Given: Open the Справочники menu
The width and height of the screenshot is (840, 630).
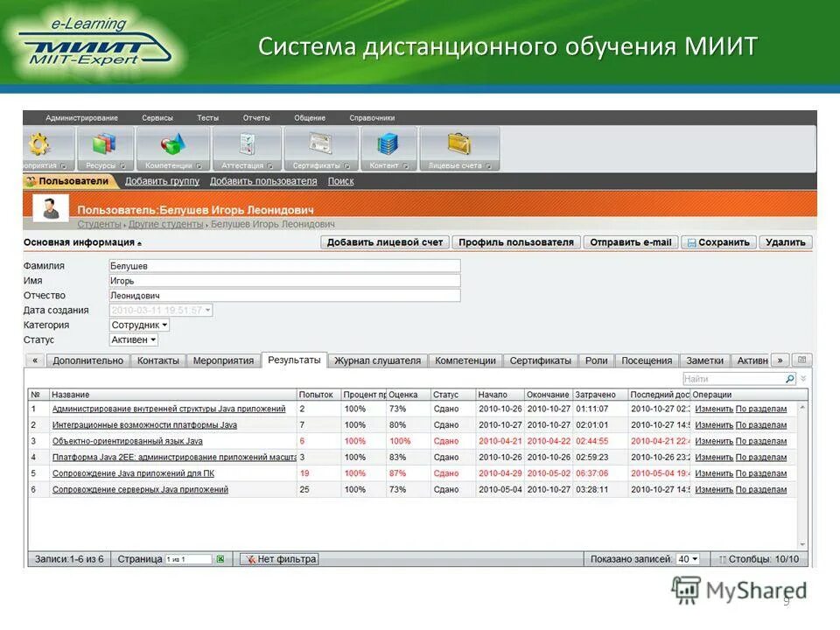Looking at the screenshot, I should 373,118.
